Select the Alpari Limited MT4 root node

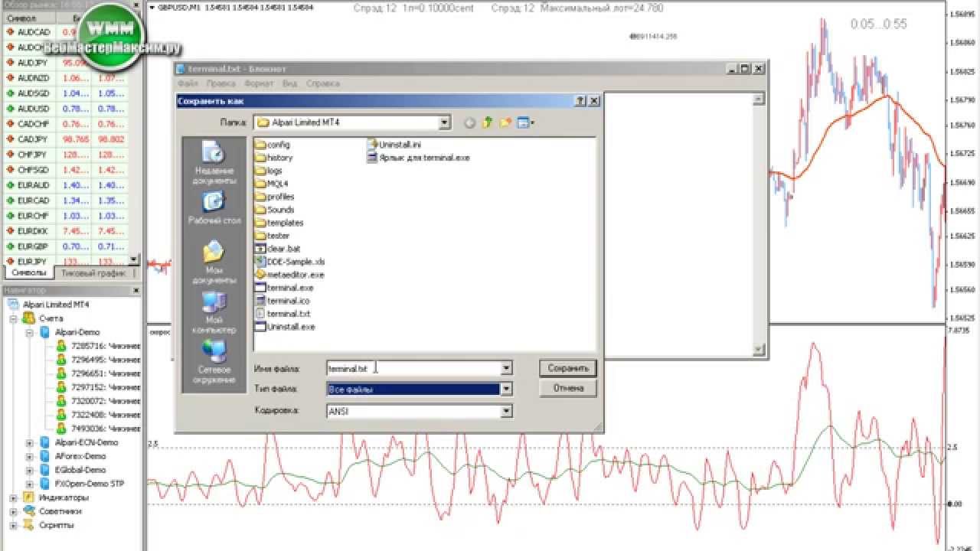pos(47,305)
